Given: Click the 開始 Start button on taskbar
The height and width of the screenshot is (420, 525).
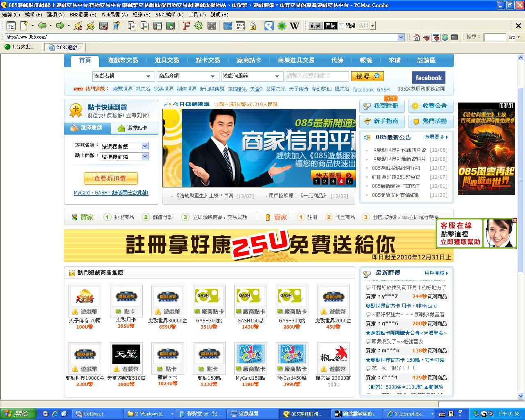Looking at the screenshot, I should click(x=18, y=414).
